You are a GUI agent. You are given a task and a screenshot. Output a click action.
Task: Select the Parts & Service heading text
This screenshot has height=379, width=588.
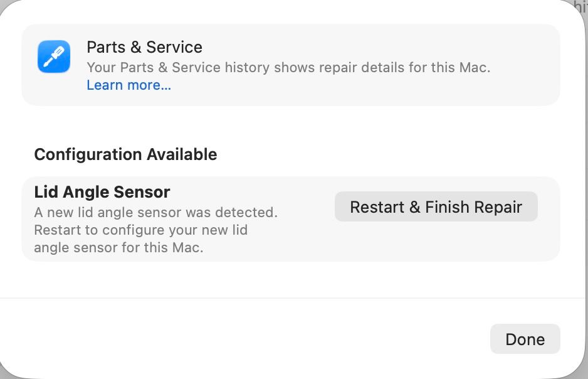click(145, 47)
